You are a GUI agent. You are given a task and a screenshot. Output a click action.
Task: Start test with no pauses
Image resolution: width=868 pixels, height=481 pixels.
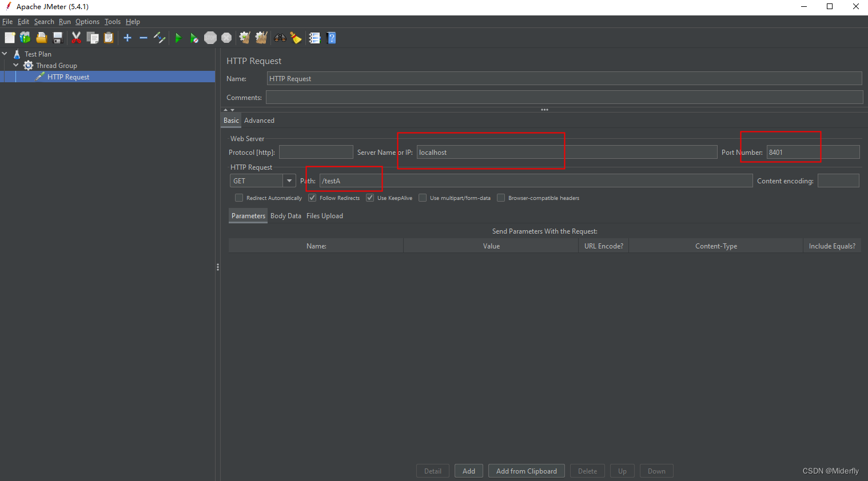[x=194, y=38]
